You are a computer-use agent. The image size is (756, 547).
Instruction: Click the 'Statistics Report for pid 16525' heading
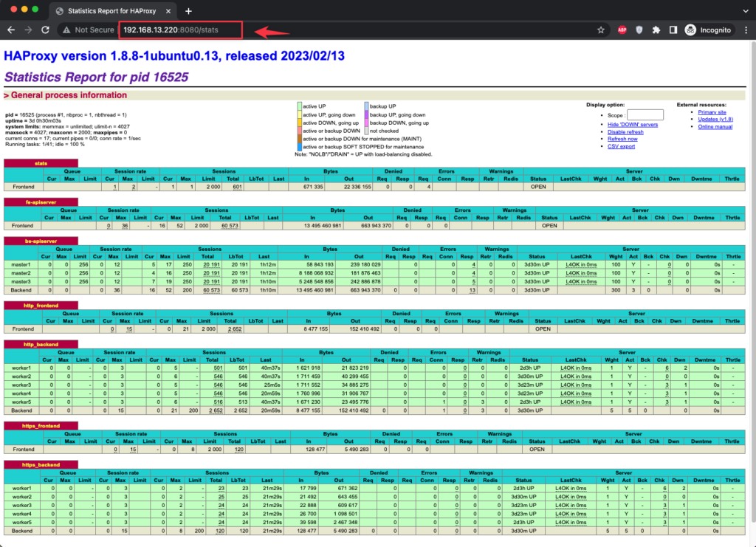(96, 77)
